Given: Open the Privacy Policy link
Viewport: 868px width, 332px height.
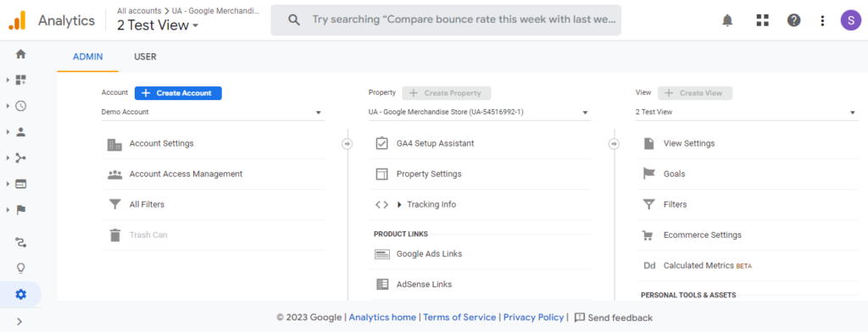Looking at the screenshot, I should click(x=533, y=318).
